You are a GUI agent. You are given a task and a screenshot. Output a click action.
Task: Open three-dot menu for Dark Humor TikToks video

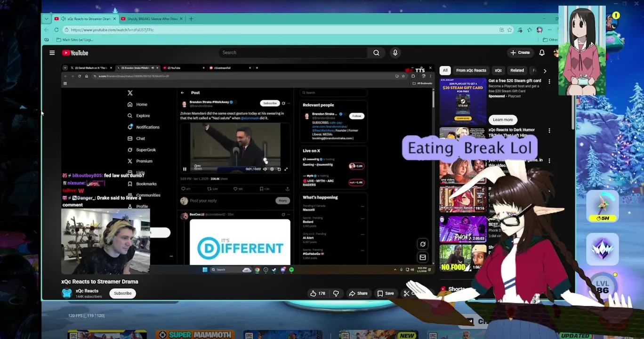click(549, 130)
